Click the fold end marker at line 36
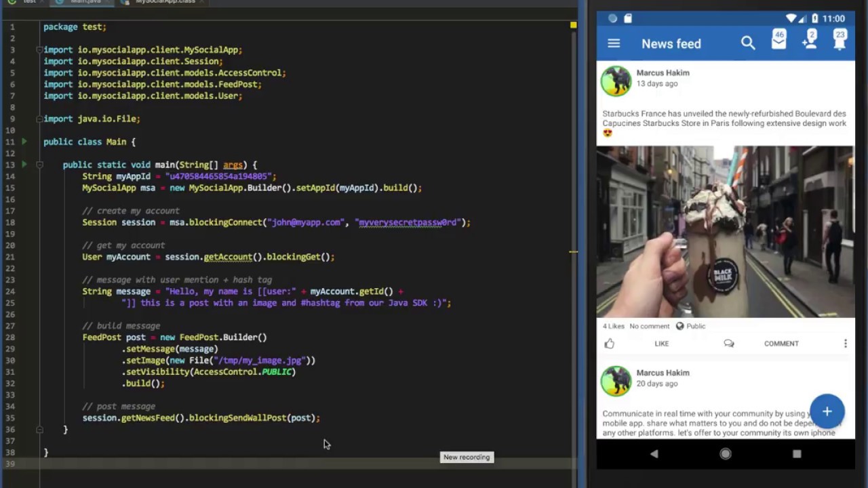This screenshot has height=488, width=868. 39,429
